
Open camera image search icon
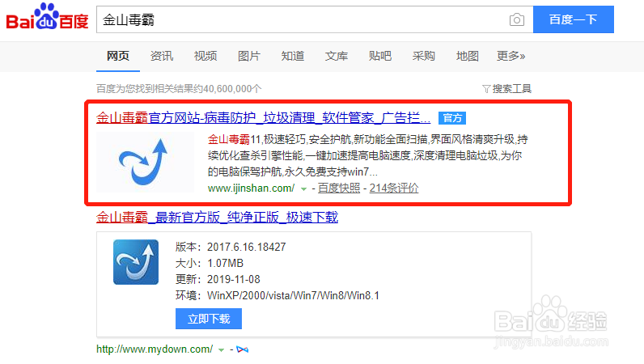[517, 19]
